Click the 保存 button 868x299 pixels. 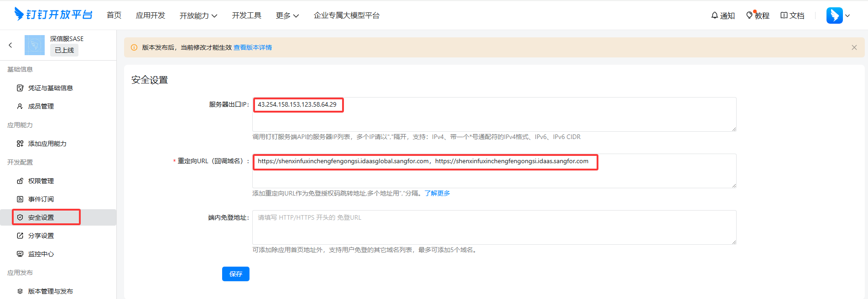[x=235, y=274]
